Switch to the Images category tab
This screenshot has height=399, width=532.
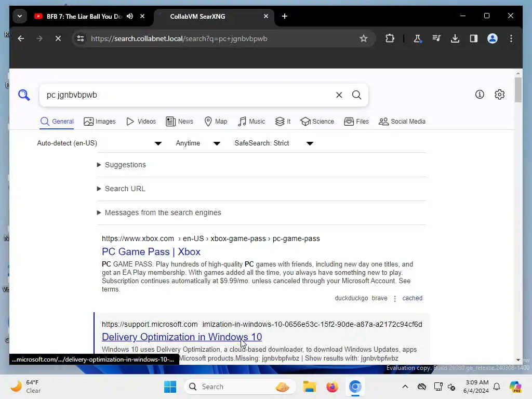click(x=99, y=122)
